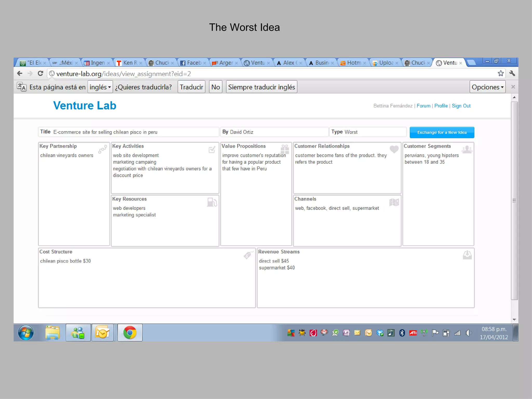Click the Customer Relationships heart icon
The image size is (532, 399).
(x=394, y=149)
